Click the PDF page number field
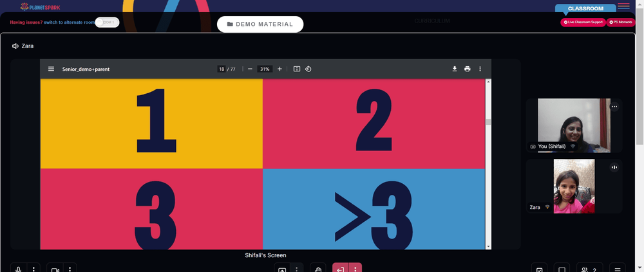644x272 pixels. point(222,69)
